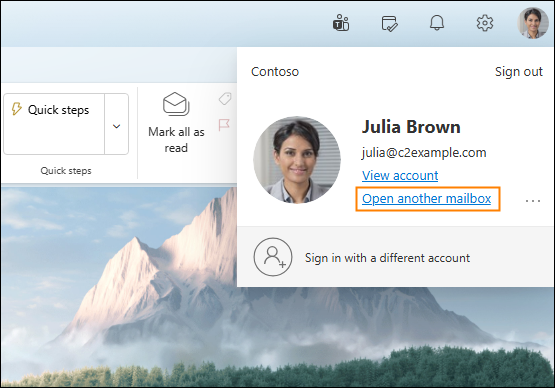Click the account avatar in the header
Viewport: 555px width, 388px height.
pyautogui.click(x=533, y=23)
